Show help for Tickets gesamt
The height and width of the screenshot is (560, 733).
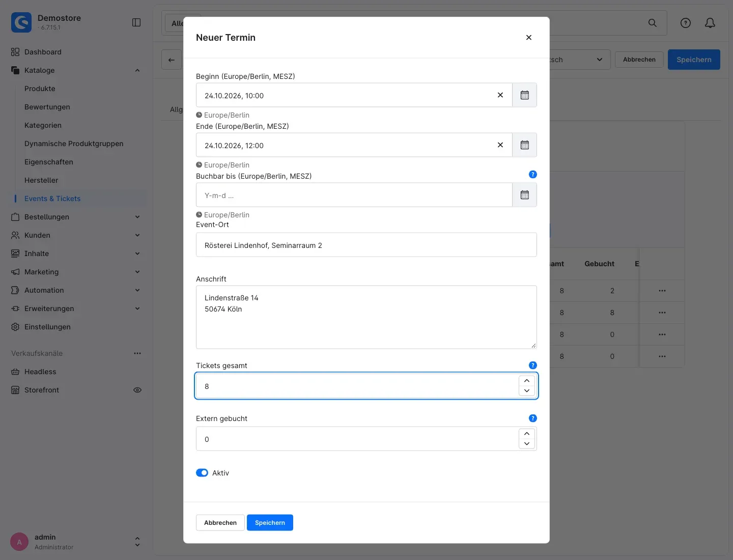click(x=533, y=365)
